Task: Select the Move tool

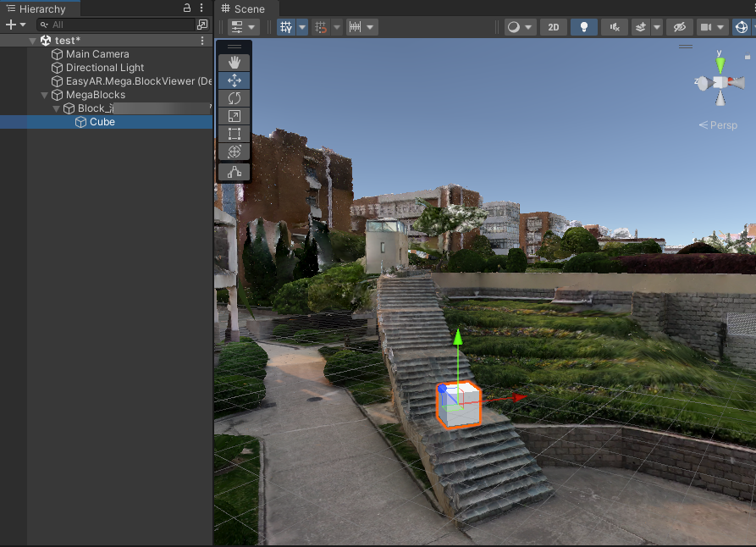Action: click(235, 80)
